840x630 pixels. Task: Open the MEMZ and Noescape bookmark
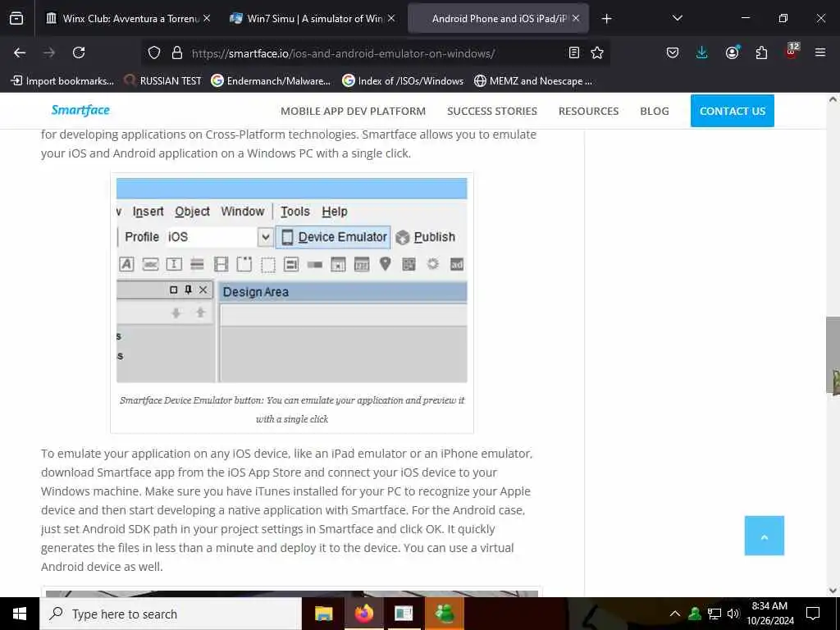pyautogui.click(x=533, y=81)
